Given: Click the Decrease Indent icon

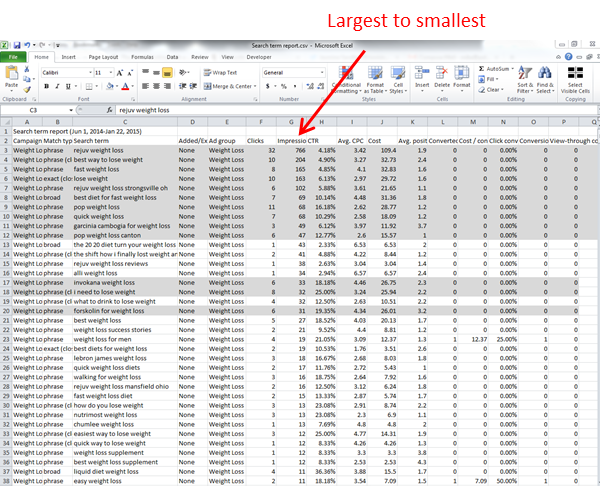Looking at the screenshot, I should pos(183,86).
